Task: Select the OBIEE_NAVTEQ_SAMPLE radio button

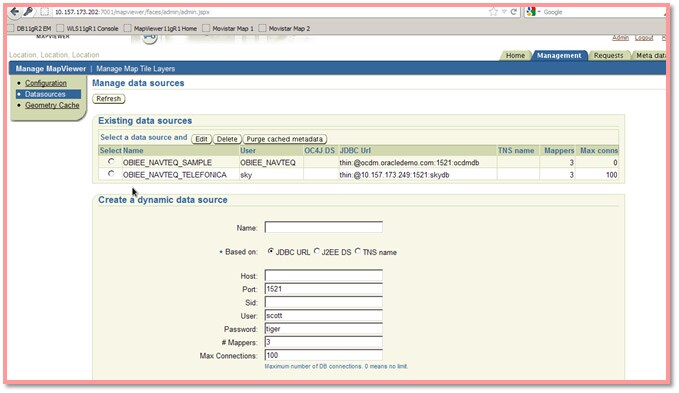Action: tap(111, 161)
